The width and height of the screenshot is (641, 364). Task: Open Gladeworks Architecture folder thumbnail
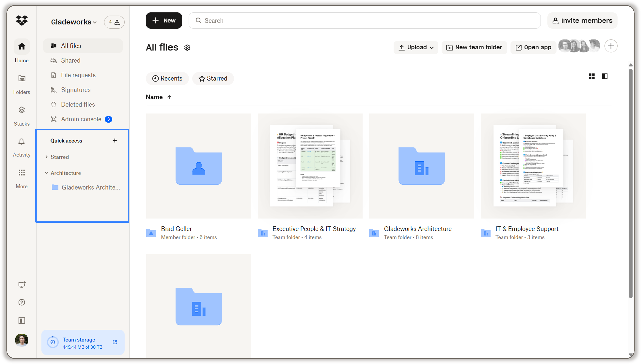click(x=422, y=166)
